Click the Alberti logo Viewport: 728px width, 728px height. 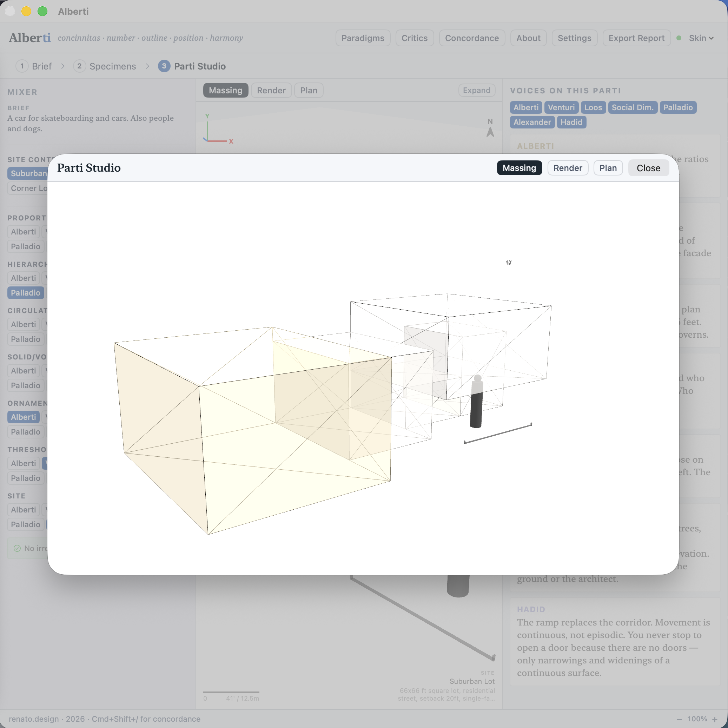click(30, 38)
